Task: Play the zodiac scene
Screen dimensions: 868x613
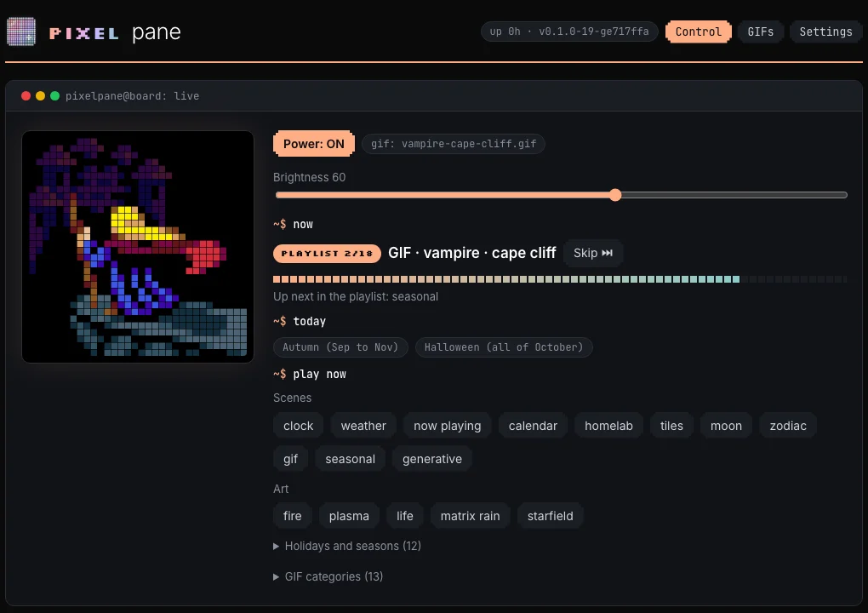Action: point(788,426)
